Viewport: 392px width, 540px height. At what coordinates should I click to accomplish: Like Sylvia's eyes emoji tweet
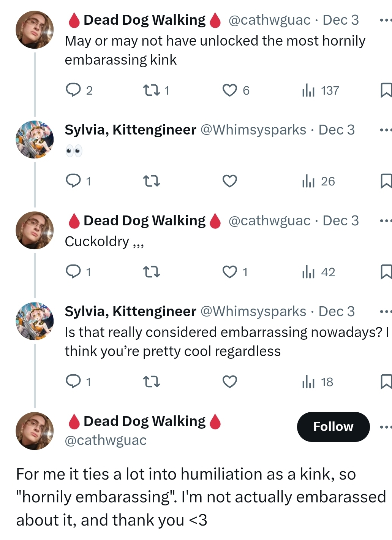[230, 181]
